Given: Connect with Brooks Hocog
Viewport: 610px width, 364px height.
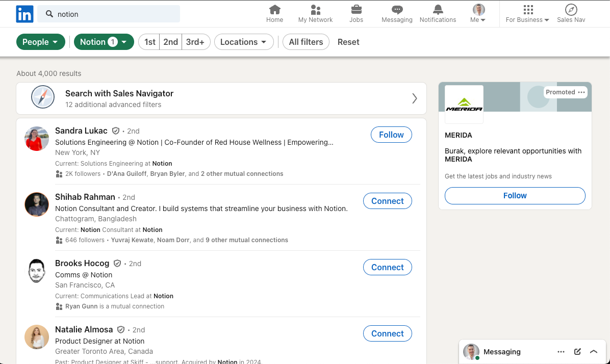Looking at the screenshot, I should pyautogui.click(x=388, y=267).
